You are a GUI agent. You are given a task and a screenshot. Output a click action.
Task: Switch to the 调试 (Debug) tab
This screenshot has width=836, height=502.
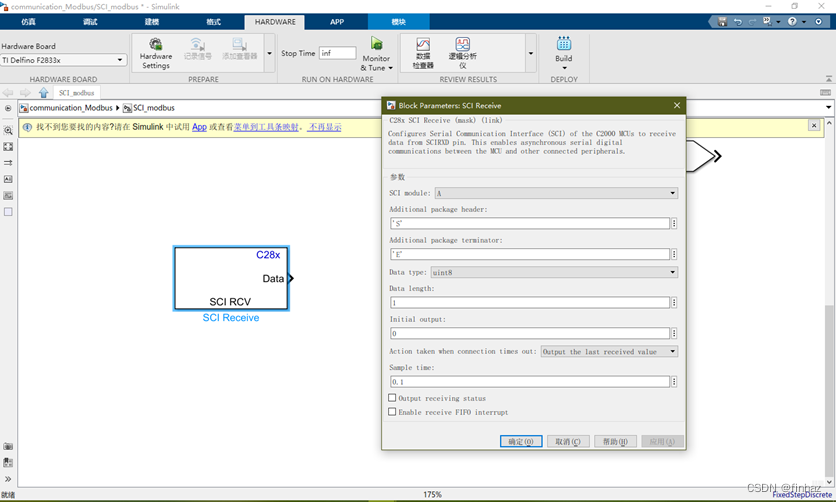pyautogui.click(x=90, y=22)
